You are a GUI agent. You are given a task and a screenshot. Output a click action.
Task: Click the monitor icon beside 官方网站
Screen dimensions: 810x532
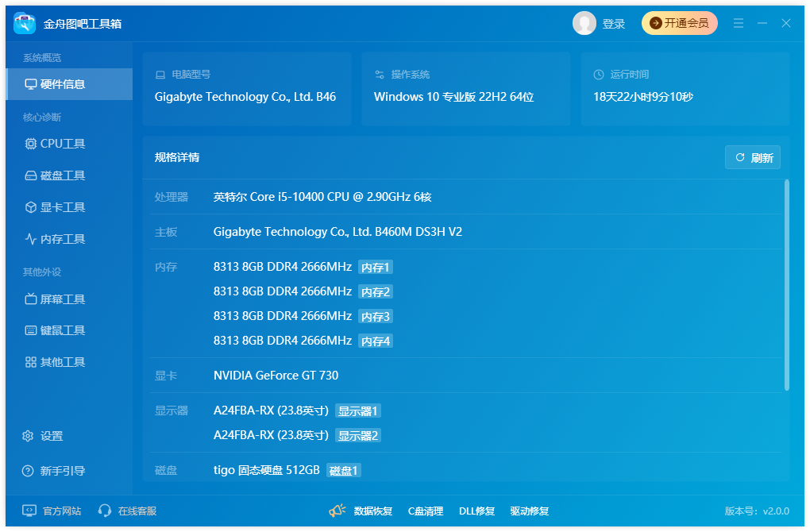click(x=29, y=511)
